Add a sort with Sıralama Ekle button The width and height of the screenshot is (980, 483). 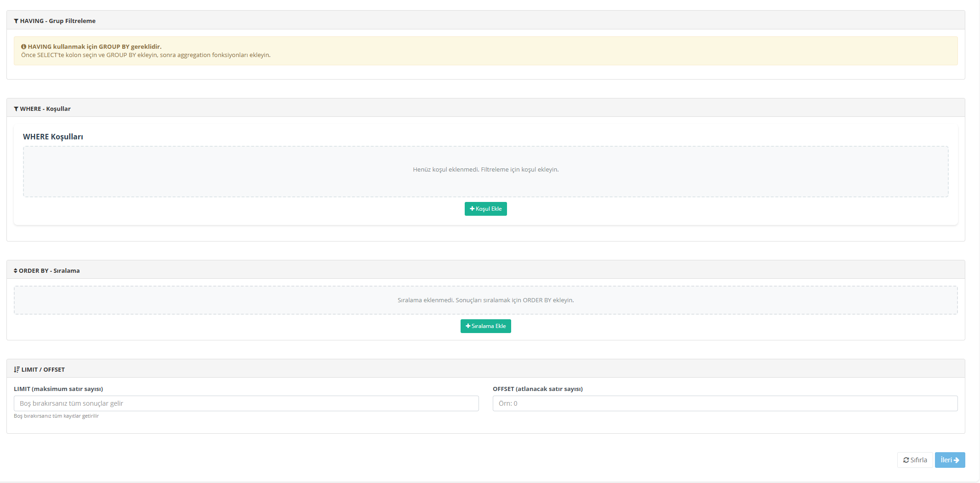coord(485,326)
